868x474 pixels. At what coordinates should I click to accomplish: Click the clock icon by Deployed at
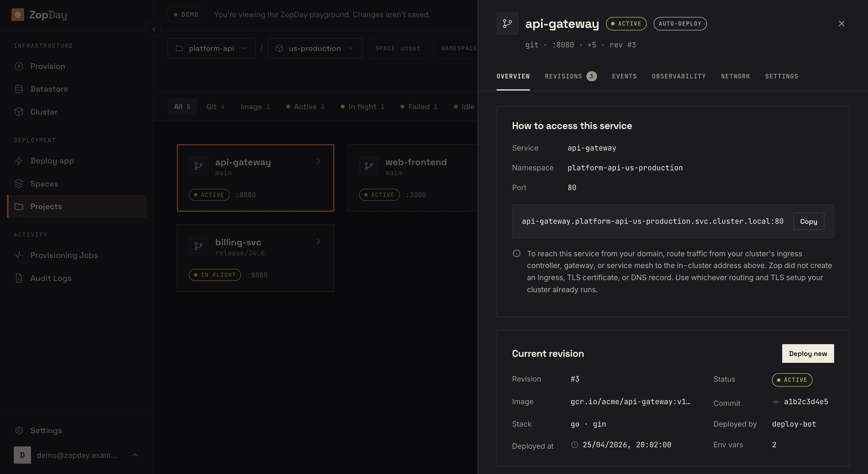click(x=575, y=445)
